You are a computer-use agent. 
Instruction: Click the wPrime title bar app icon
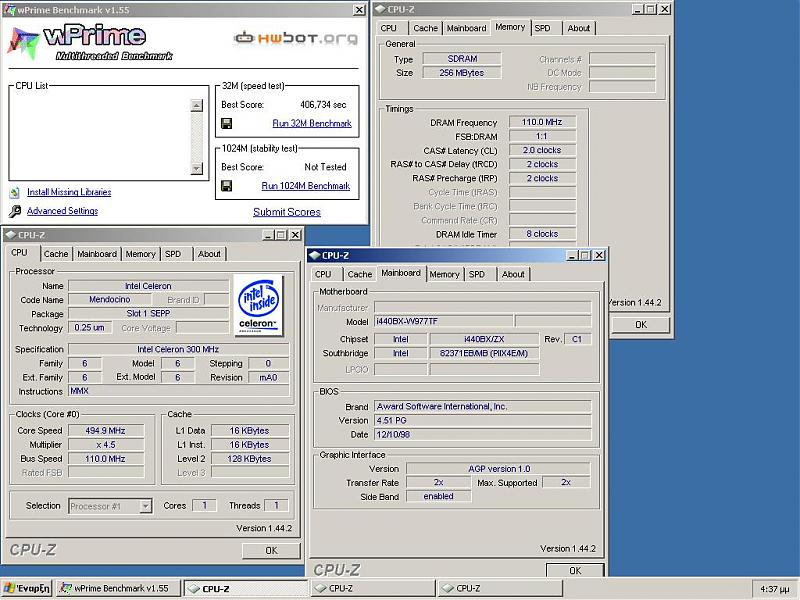tap(9, 10)
